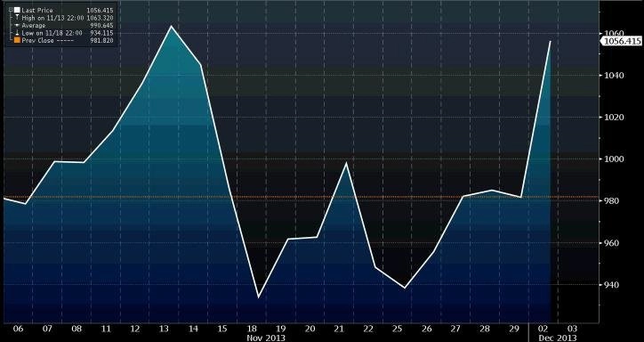The width and height of the screenshot is (644, 342).
Task: Collapse the Last Price legend tree
Action: click(11, 10)
